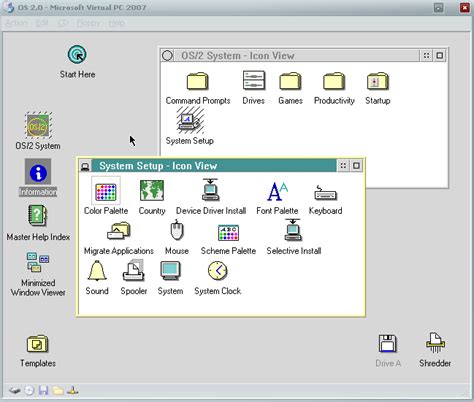Select the Font Palette icon
The width and height of the screenshot is (474, 402).
pos(277,191)
